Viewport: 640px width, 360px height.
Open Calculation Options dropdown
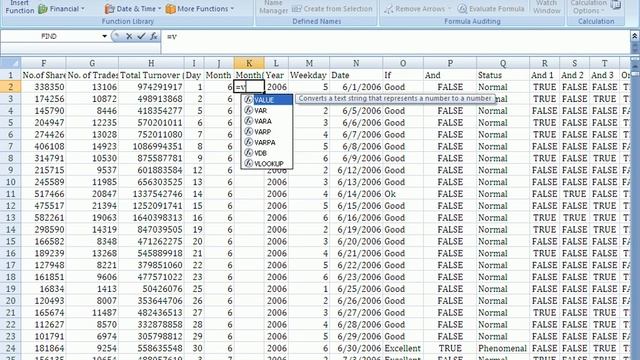click(589, 7)
